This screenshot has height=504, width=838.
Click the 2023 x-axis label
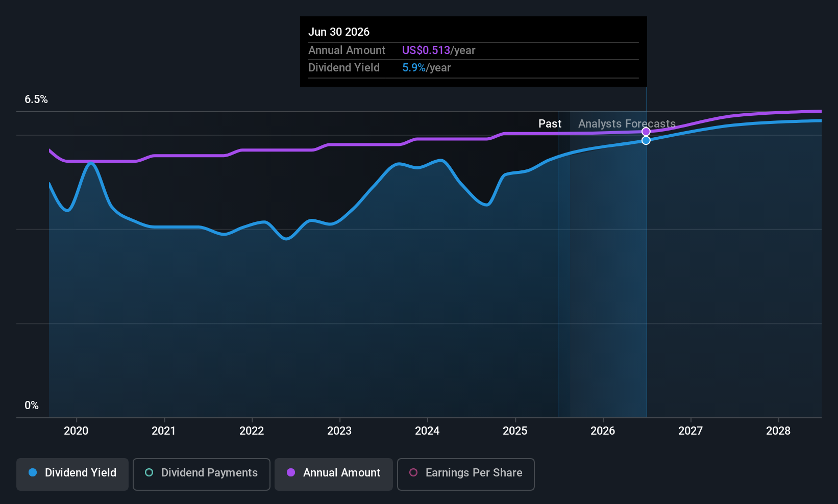(339, 431)
